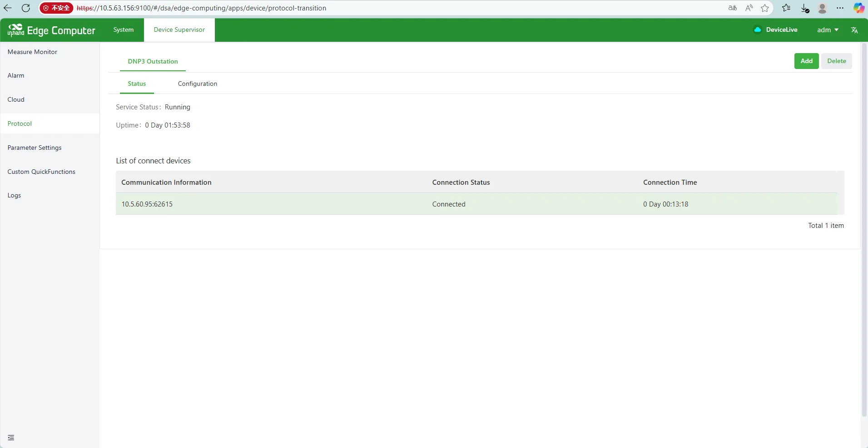Viewport: 868px width, 448px height.
Task: Bookmark page with the star icon
Action: point(765,8)
